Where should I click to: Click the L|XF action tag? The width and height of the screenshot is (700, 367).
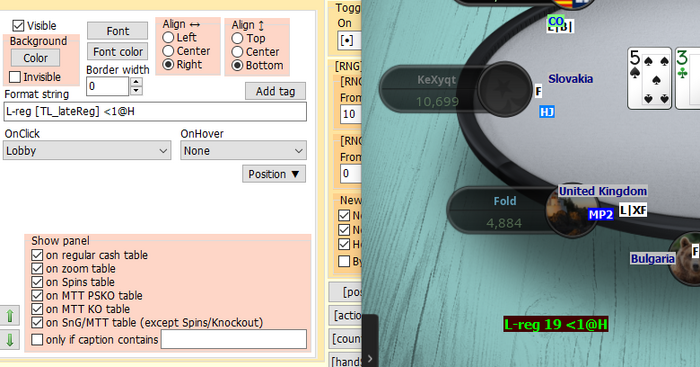pyautogui.click(x=633, y=210)
